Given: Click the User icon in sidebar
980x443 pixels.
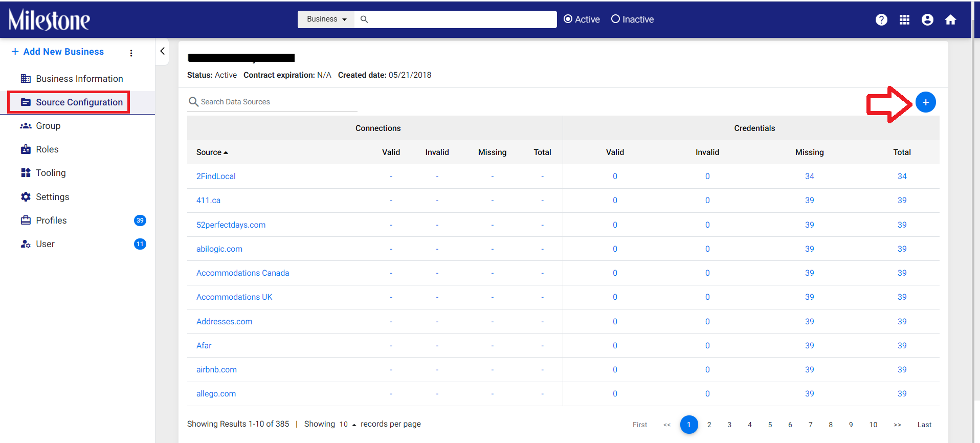Looking at the screenshot, I should pyautogui.click(x=26, y=244).
